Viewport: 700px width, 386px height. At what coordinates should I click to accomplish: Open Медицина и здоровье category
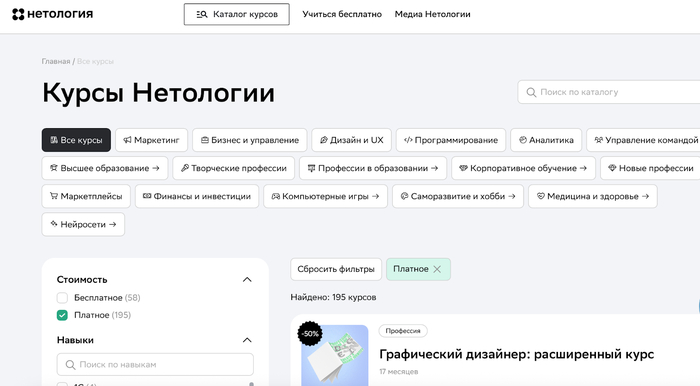click(593, 196)
